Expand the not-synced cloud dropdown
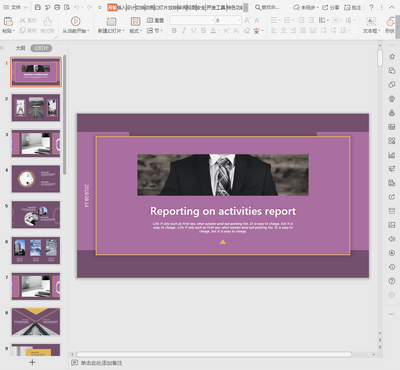The width and height of the screenshot is (400, 370). (318, 7)
